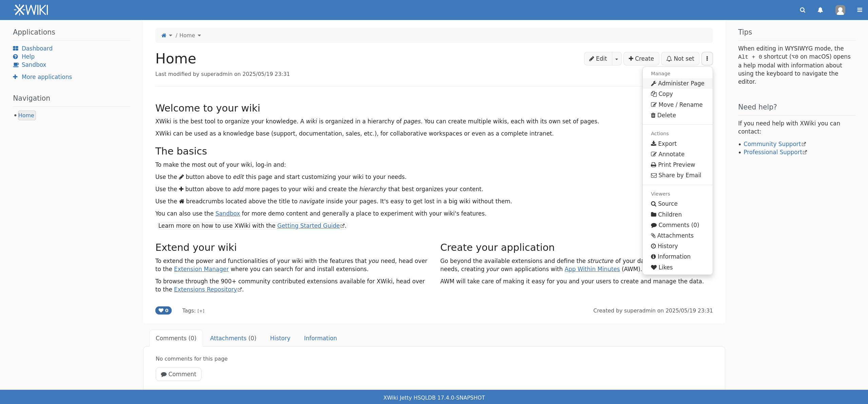Choose Share by Email
This screenshot has width=868, height=404.
(677, 175)
